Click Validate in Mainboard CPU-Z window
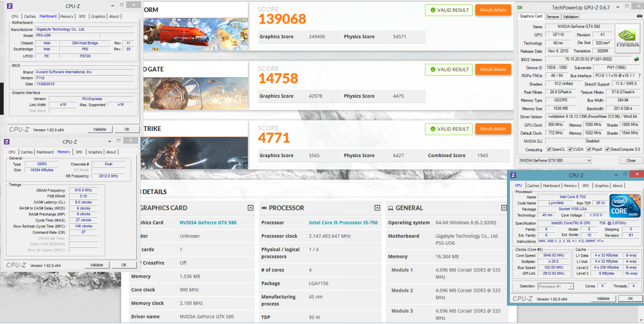644x324 pixels. tap(100, 129)
